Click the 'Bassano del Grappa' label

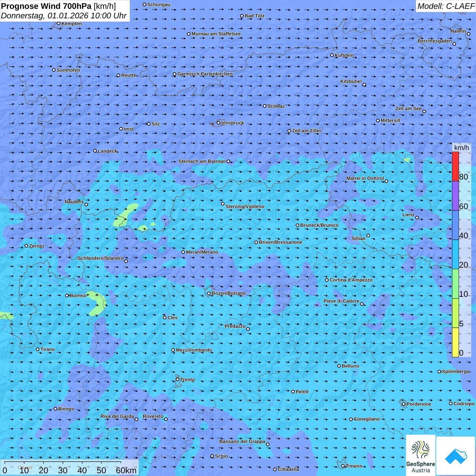click(242, 441)
